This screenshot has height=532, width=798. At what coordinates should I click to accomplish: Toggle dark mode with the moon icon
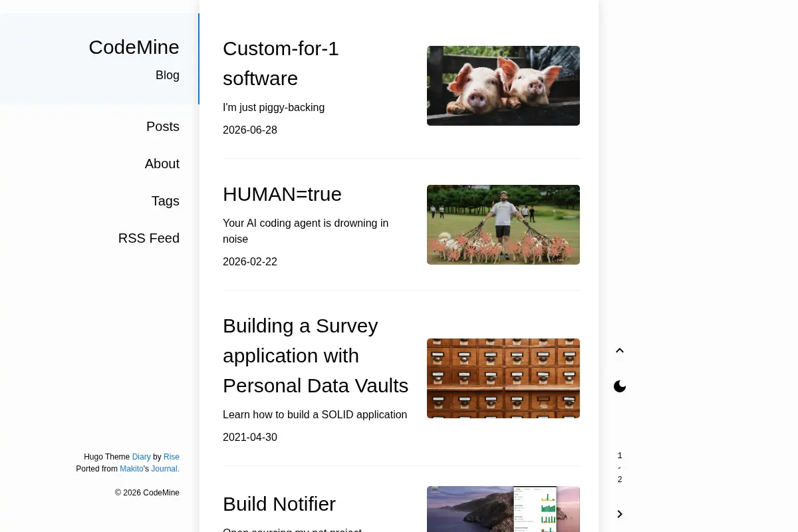click(620, 386)
